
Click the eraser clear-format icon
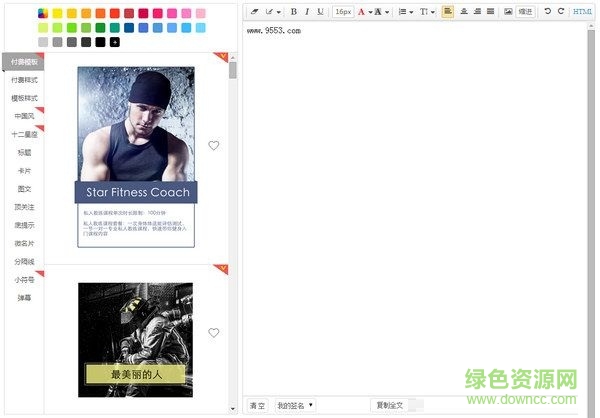254,12
